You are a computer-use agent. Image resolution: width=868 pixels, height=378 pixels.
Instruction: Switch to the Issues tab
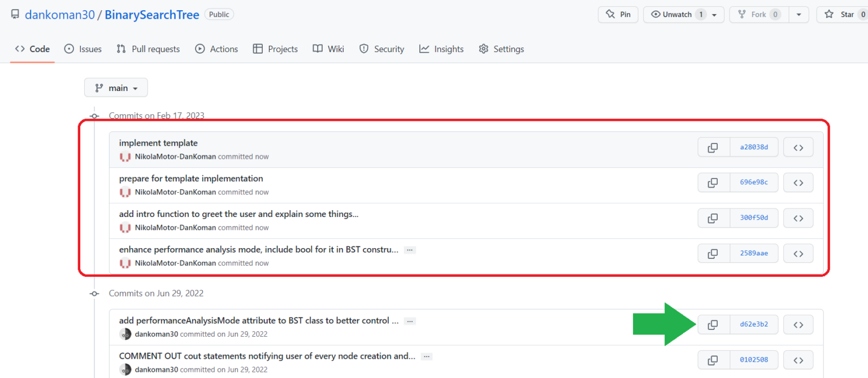[x=83, y=49]
